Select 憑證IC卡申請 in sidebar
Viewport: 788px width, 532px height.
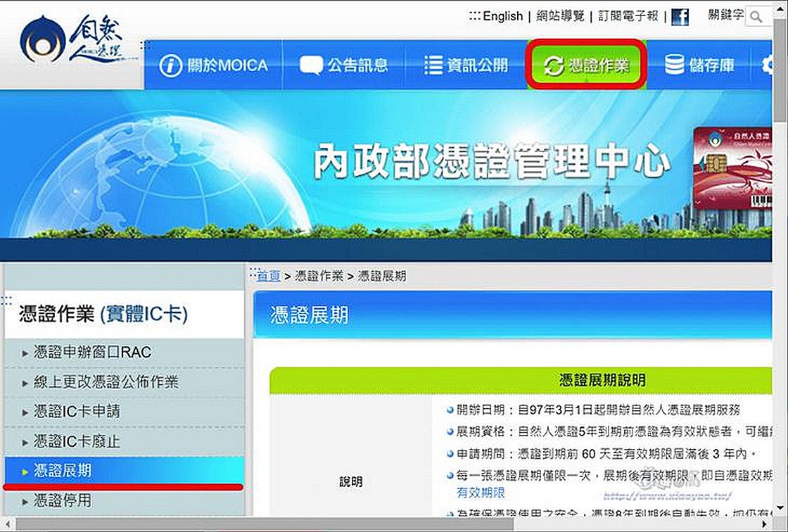tap(77, 412)
